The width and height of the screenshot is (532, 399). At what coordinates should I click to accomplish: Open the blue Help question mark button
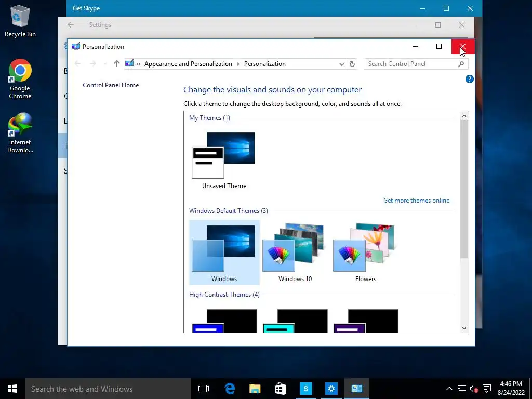coord(470,79)
